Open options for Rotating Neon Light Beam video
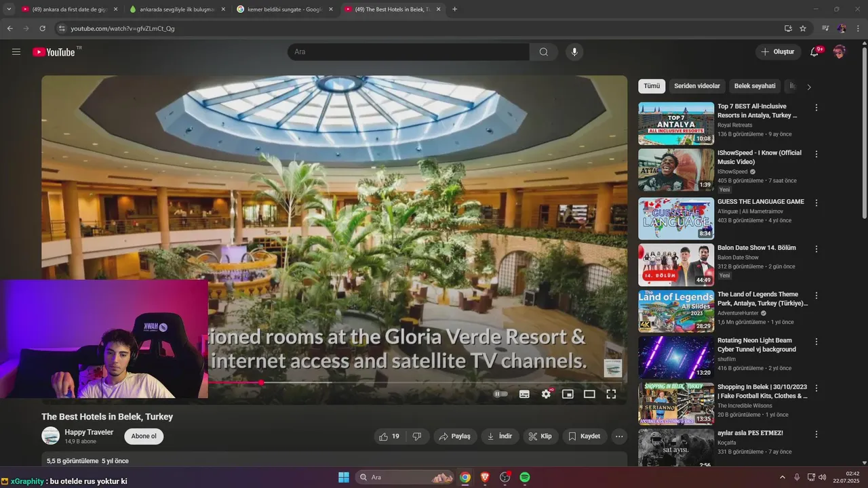868x488 pixels. tap(816, 342)
